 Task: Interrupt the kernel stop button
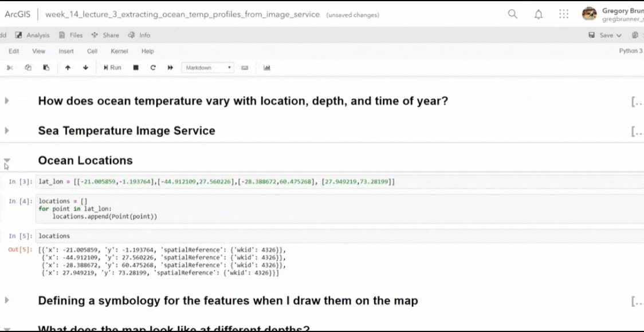click(136, 68)
